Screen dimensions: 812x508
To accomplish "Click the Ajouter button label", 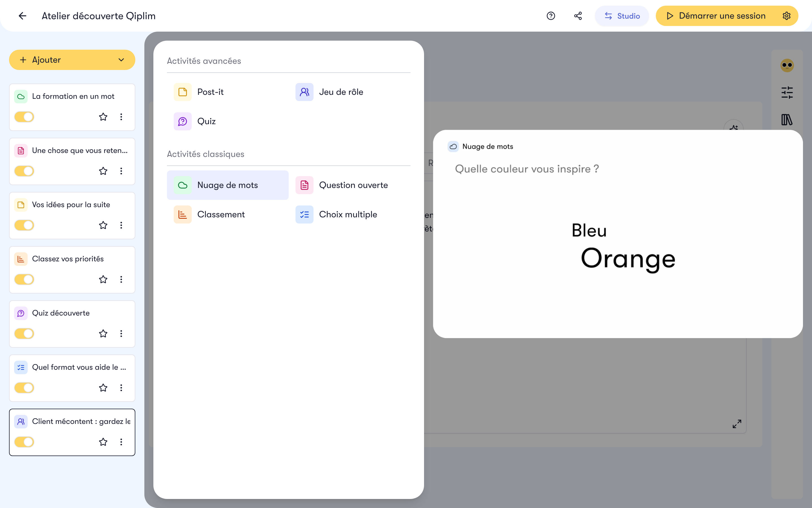I will click(46, 60).
